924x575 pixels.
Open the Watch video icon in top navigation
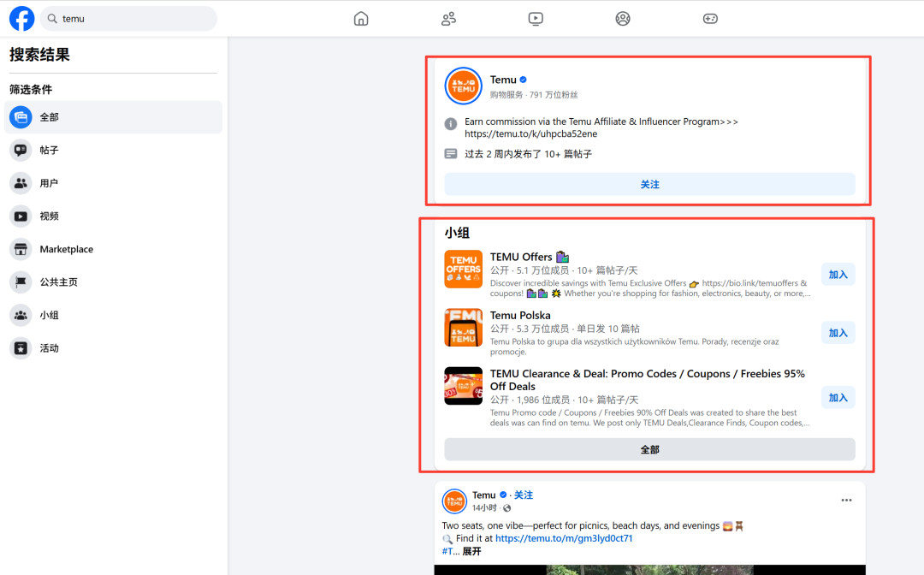pyautogui.click(x=535, y=18)
